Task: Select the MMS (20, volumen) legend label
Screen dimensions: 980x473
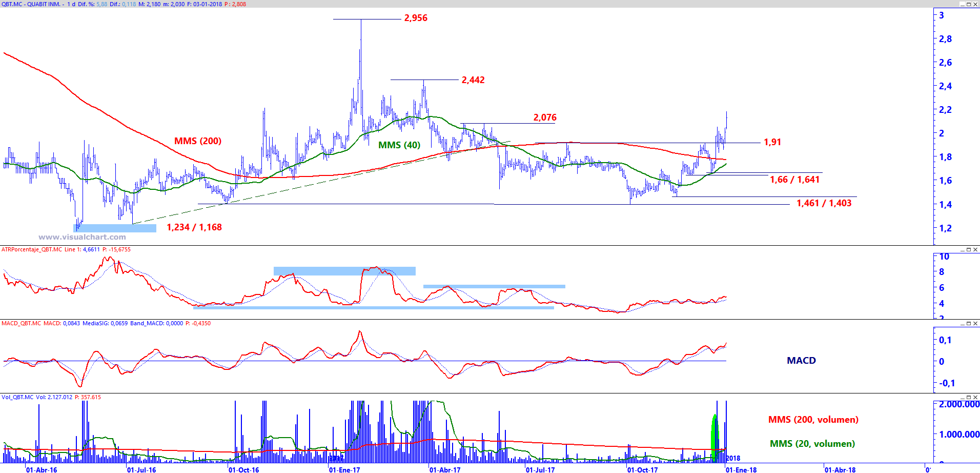Action: (x=812, y=444)
